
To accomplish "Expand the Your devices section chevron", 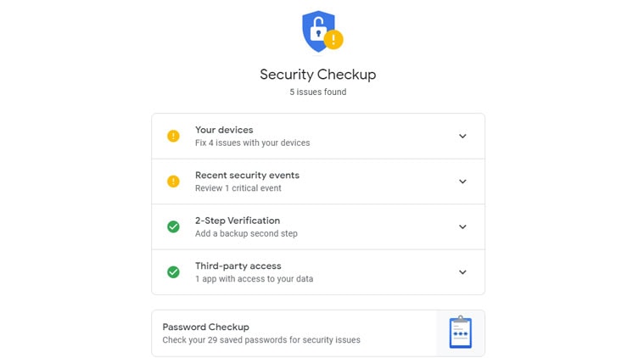I will coord(462,136).
